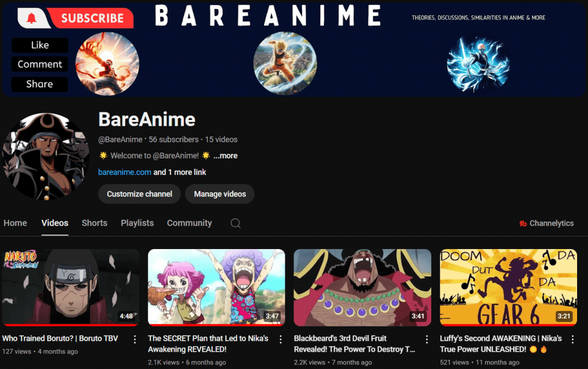Click title 'The SECRET Plan that Led to Nika's Awakening'
This screenshot has width=588, height=369.
tap(208, 344)
